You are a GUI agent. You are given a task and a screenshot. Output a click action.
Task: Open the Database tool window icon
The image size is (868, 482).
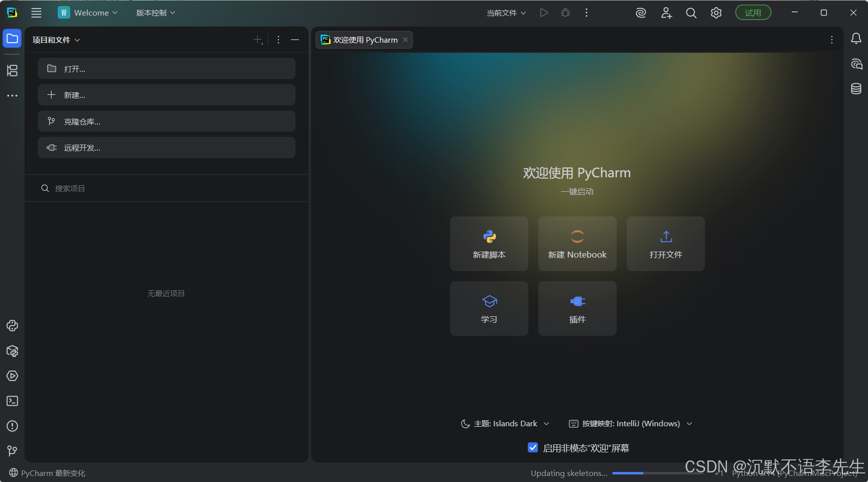point(856,89)
